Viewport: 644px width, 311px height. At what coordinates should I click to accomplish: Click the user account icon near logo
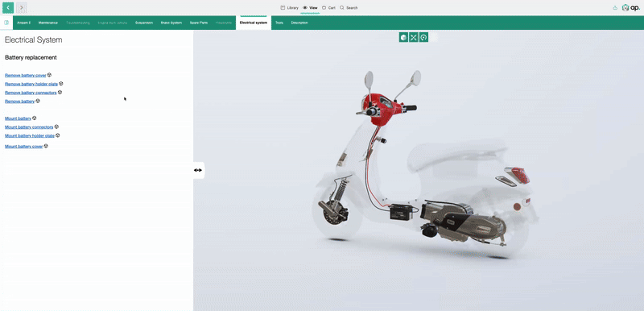point(615,7)
